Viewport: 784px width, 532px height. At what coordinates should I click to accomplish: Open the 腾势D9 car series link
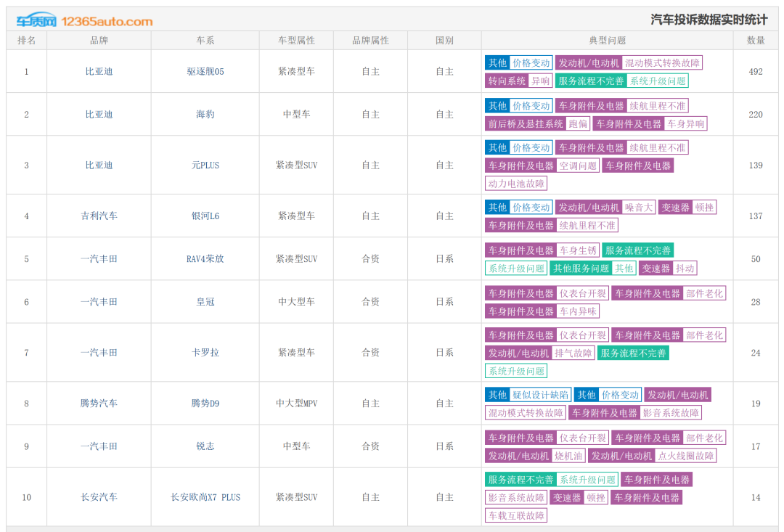tap(205, 404)
